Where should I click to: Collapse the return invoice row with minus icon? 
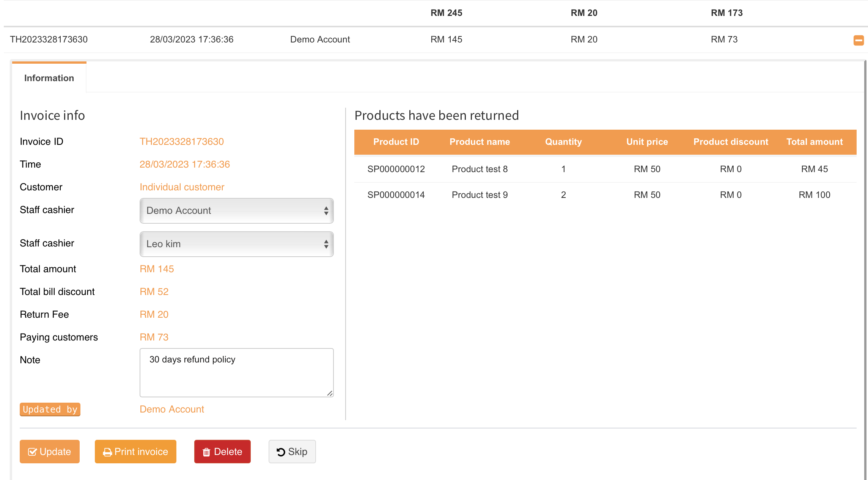pyautogui.click(x=859, y=40)
